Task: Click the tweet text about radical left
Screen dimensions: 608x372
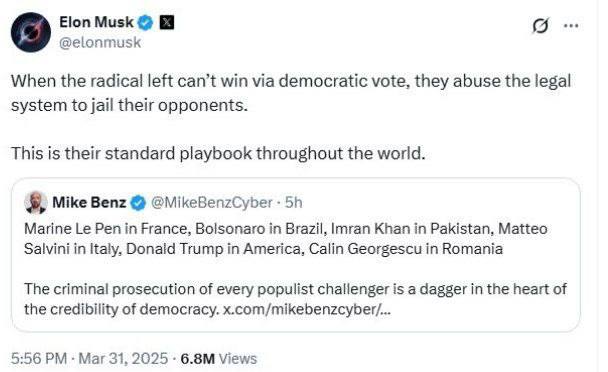Action: pos(291,93)
